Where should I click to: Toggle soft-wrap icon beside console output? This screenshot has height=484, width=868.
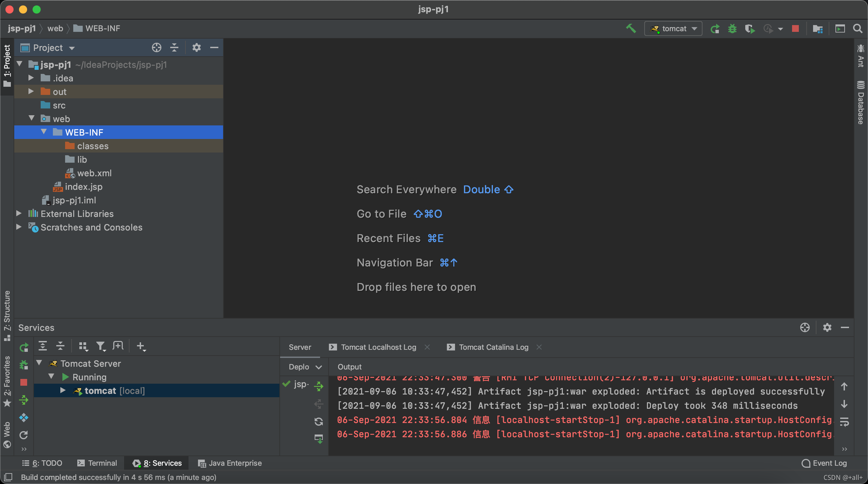[844, 422]
